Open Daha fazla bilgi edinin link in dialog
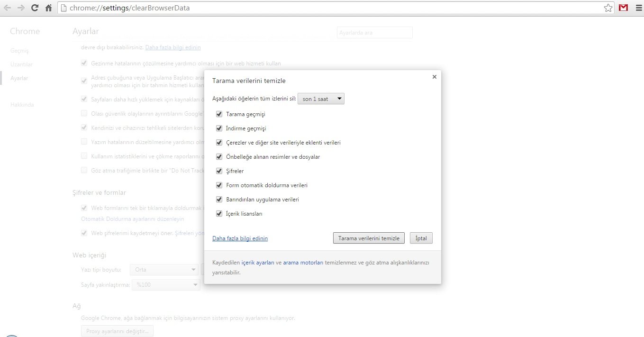644x337 pixels. click(x=240, y=238)
